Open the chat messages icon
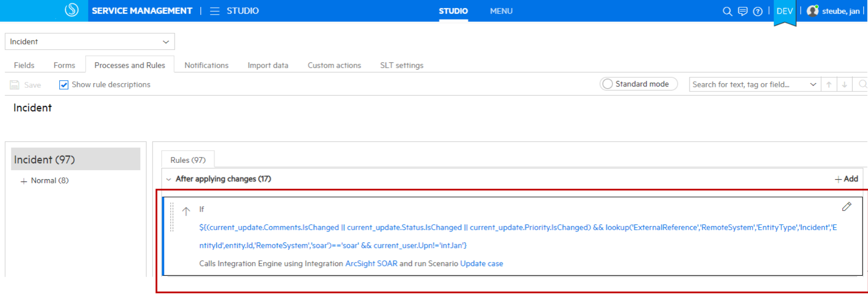868x298 pixels. pyautogui.click(x=742, y=11)
